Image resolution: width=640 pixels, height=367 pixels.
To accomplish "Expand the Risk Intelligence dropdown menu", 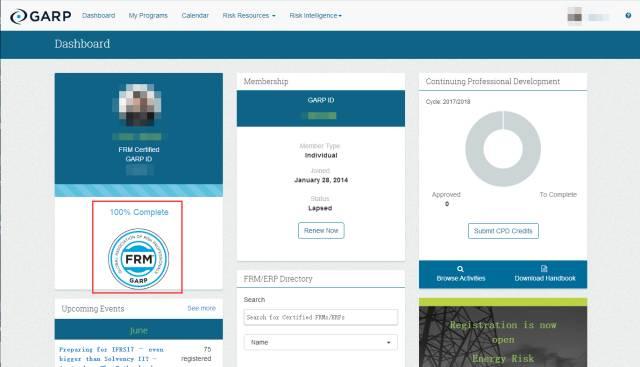I will [x=316, y=16].
